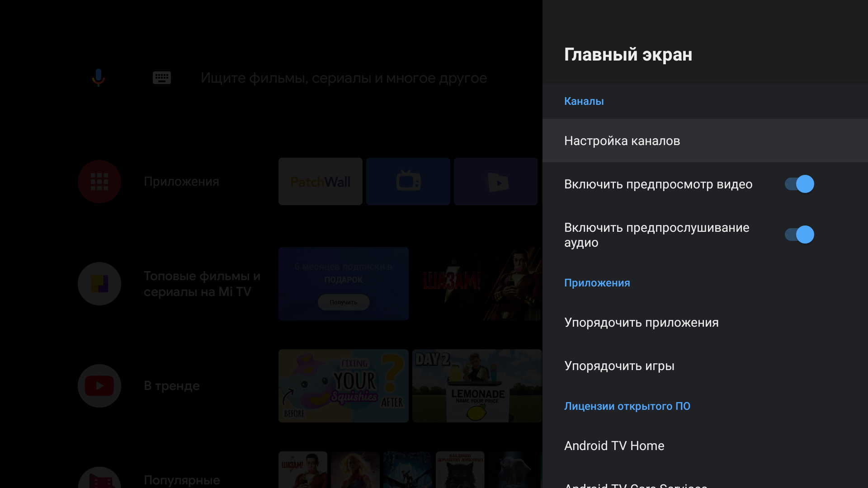Select the YouTube trending channel icon
868x488 pixels.
[99, 386]
